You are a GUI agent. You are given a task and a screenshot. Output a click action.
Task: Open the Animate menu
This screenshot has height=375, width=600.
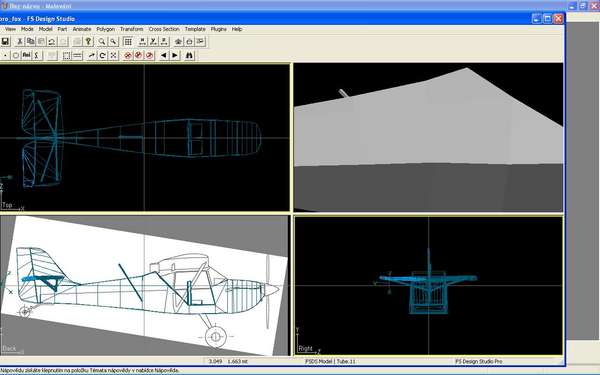(82, 29)
